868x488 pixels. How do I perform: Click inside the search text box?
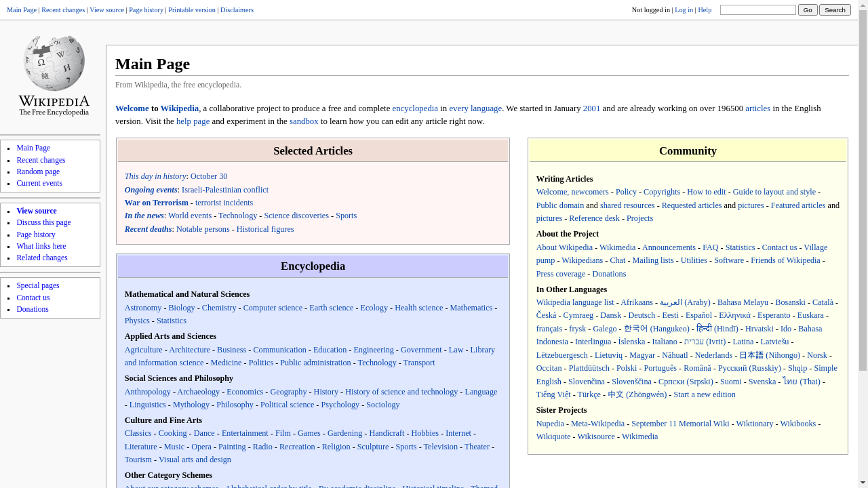coord(757,9)
